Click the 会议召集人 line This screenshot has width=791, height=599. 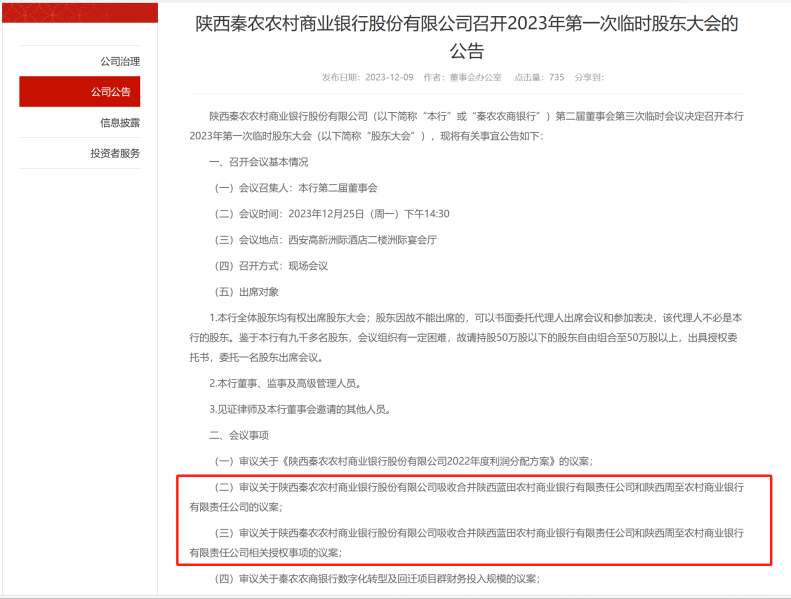click(297, 188)
